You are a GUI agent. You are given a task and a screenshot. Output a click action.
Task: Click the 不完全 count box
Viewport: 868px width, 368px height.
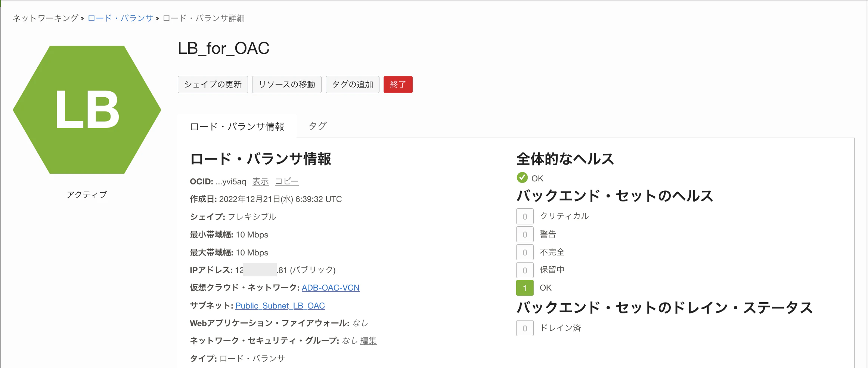[x=525, y=252]
